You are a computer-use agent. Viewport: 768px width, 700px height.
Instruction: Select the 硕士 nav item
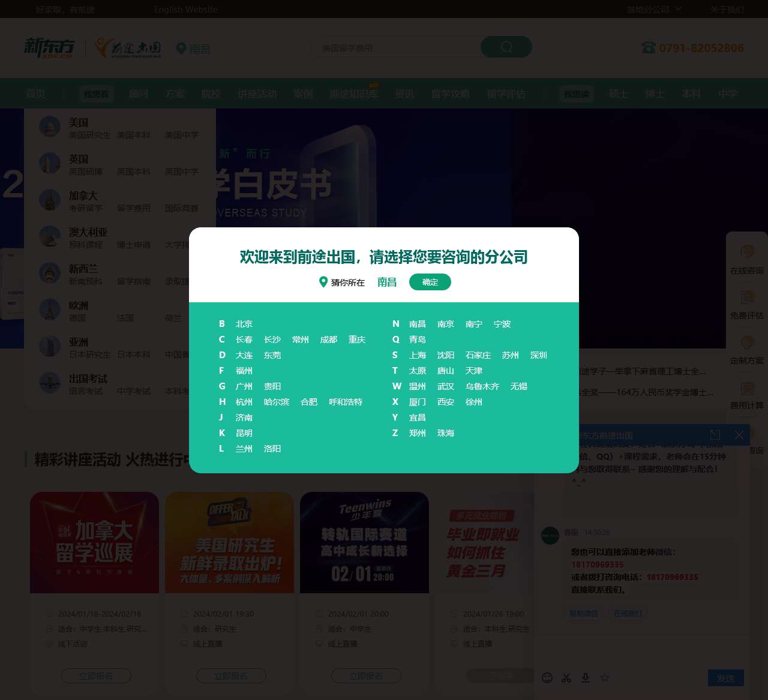click(619, 94)
